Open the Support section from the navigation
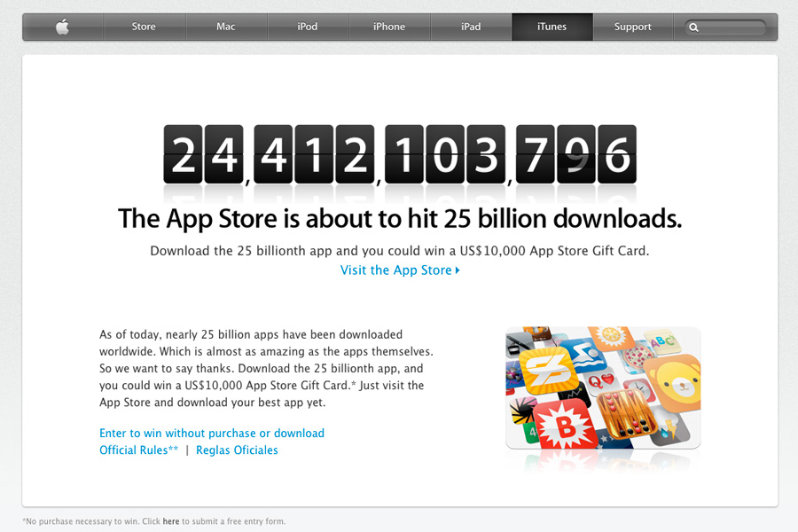The image size is (798, 532). pos(631,27)
